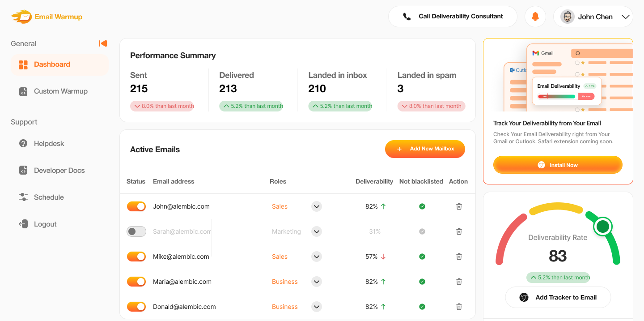Open Custom Warmup in the sidebar
Viewport: 644px width, 321px height.
pyautogui.click(x=60, y=91)
